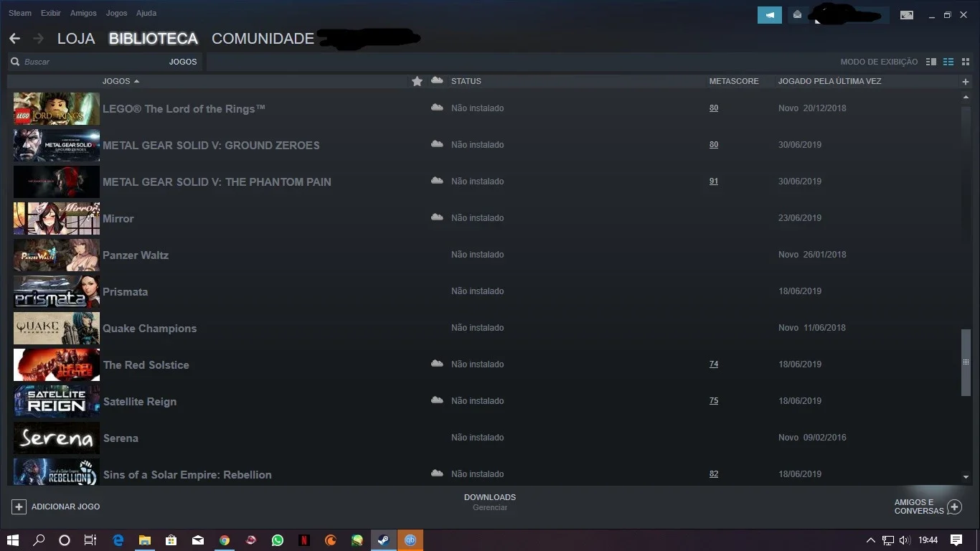
Task: Select METAL GEAR SOLID V: GROUND ZEROES
Action: pos(211,145)
